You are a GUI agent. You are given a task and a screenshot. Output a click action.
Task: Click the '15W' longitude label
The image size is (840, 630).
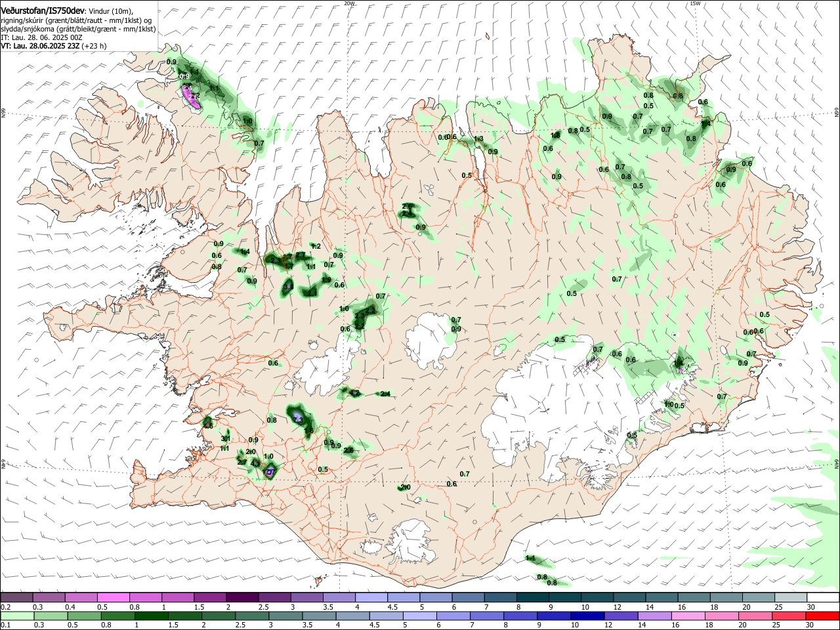pyautogui.click(x=696, y=3)
